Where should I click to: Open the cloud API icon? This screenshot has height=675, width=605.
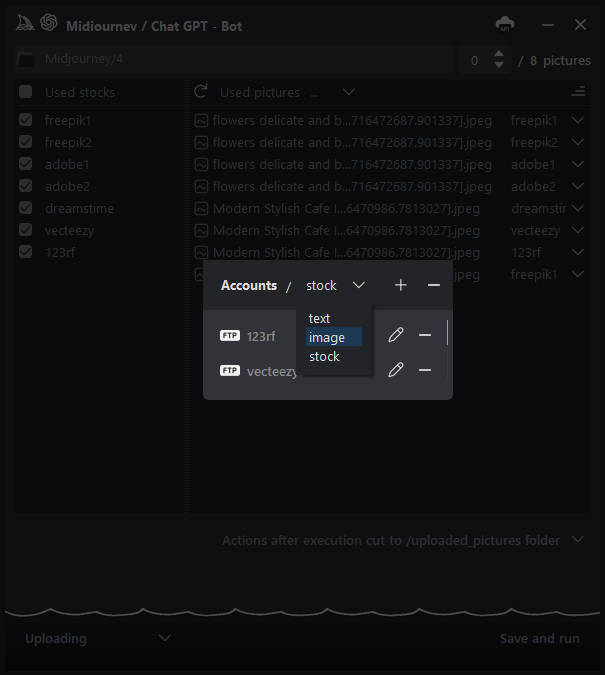(x=505, y=24)
